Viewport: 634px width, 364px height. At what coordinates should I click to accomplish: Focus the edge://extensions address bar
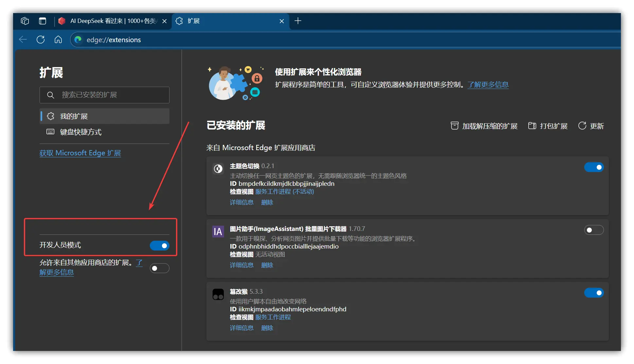point(345,40)
